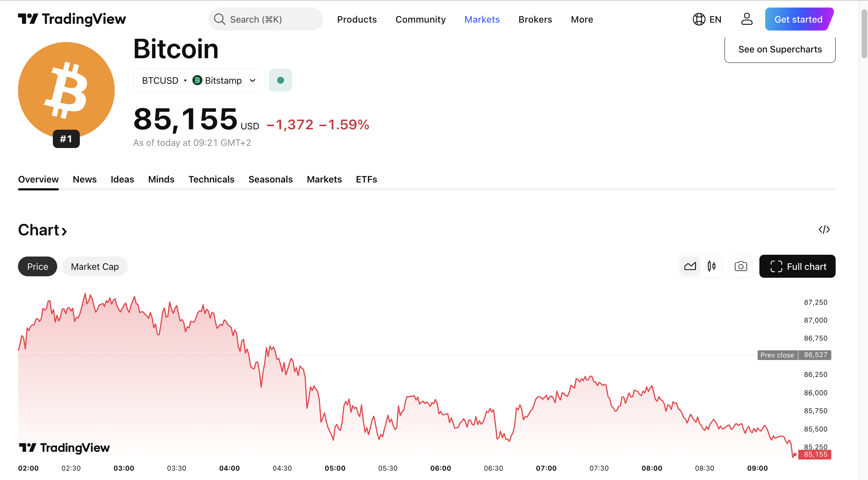Open the Markets menu in the navbar
The image size is (868, 480).
[482, 19]
